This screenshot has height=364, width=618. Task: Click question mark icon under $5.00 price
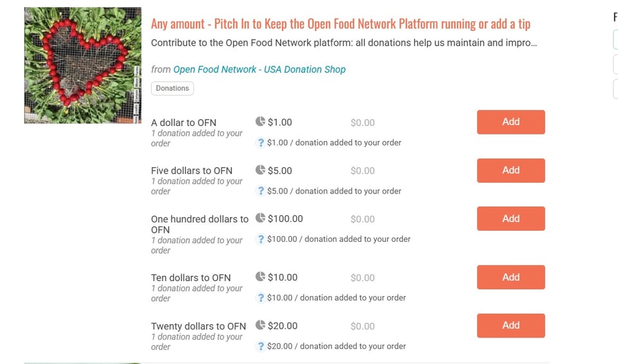click(x=261, y=191)
